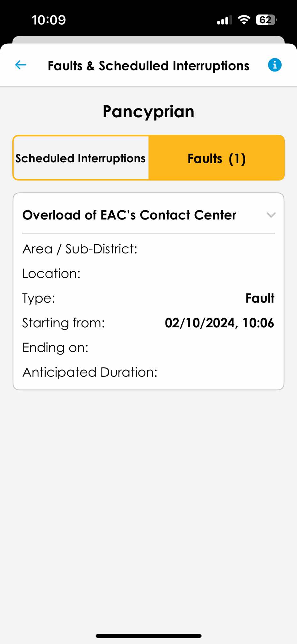This screenshot has height=644, width=297.
Task: Tap the back arrow icon
Action: 21,65
